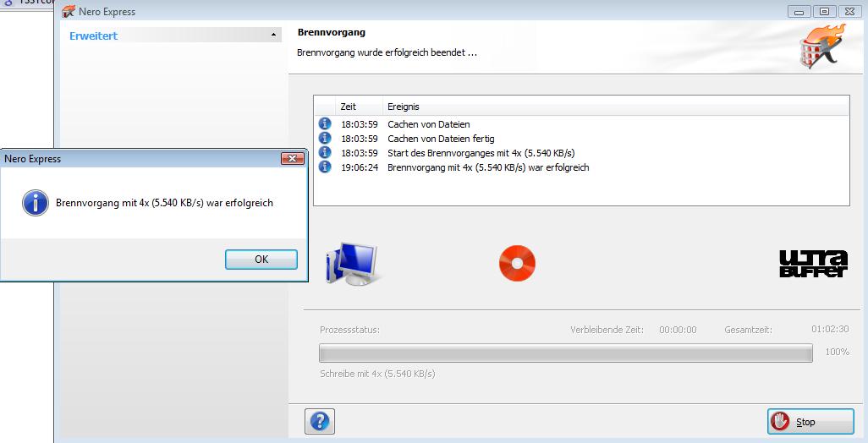
Task: Click the Erweitert heading
Action: click(94, 36)
